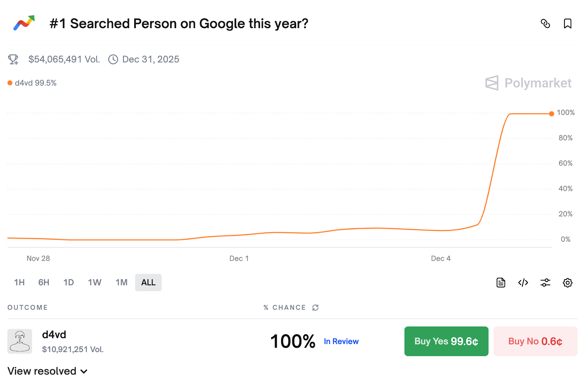
Task: Copy the market link icon
Action: (x=545, y=24)
